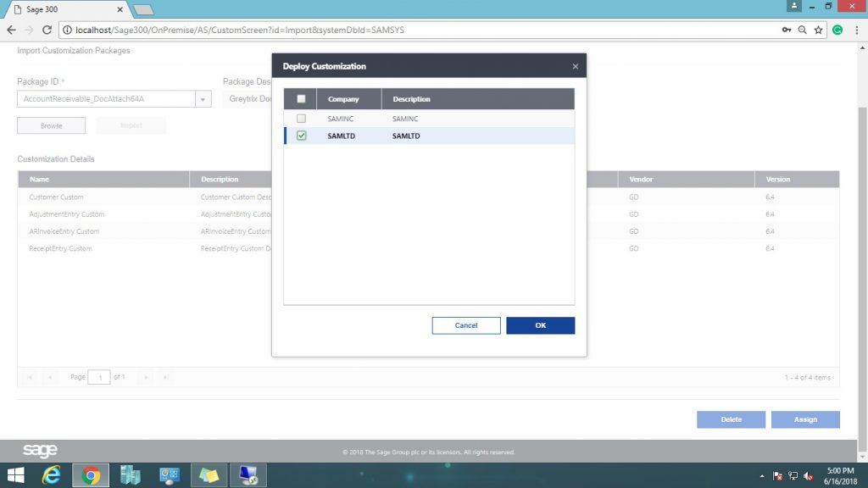Click the browser back arrow
This screenshot has width=868, height=488.
11,30
